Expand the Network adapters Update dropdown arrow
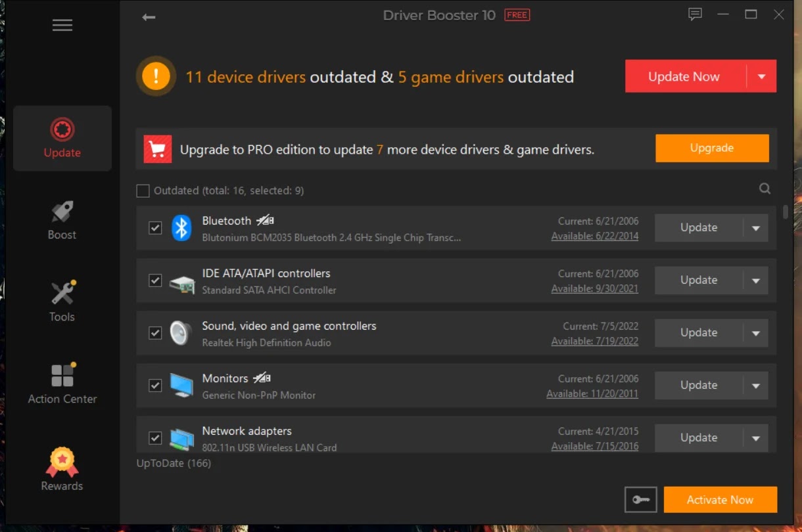Screen dimensions: 802x532 (x=756, y=438)
